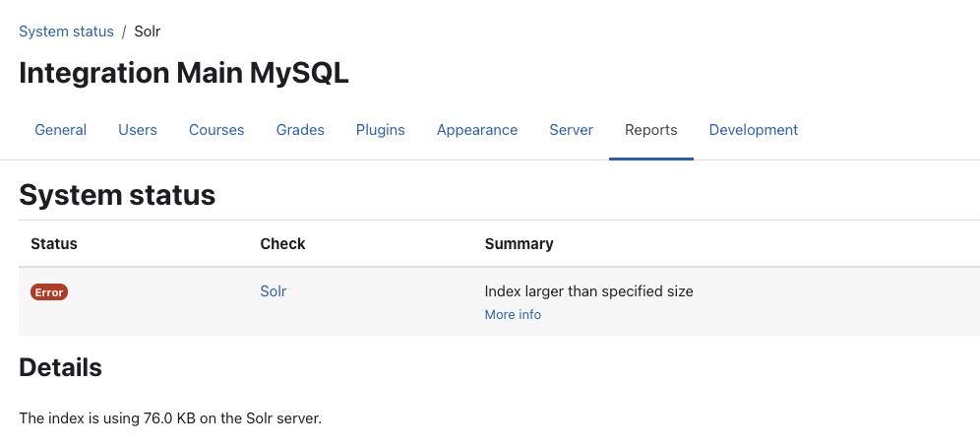Click the More info link
Screen dimensions: 980x446
click(513, 315)
